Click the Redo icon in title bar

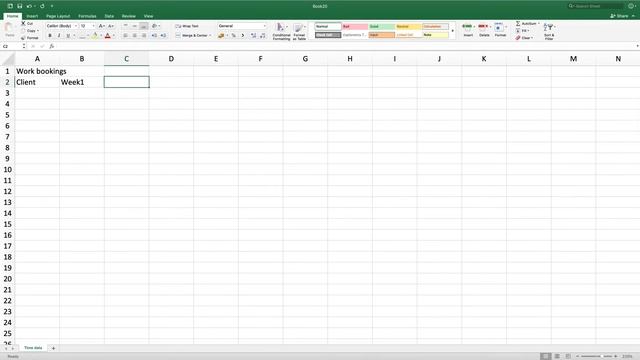click(42, 6)
